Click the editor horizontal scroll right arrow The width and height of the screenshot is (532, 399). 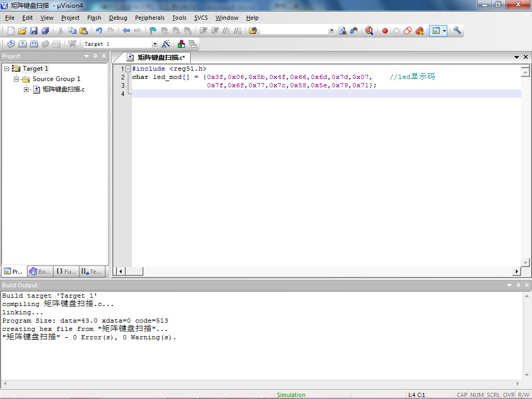516,271
